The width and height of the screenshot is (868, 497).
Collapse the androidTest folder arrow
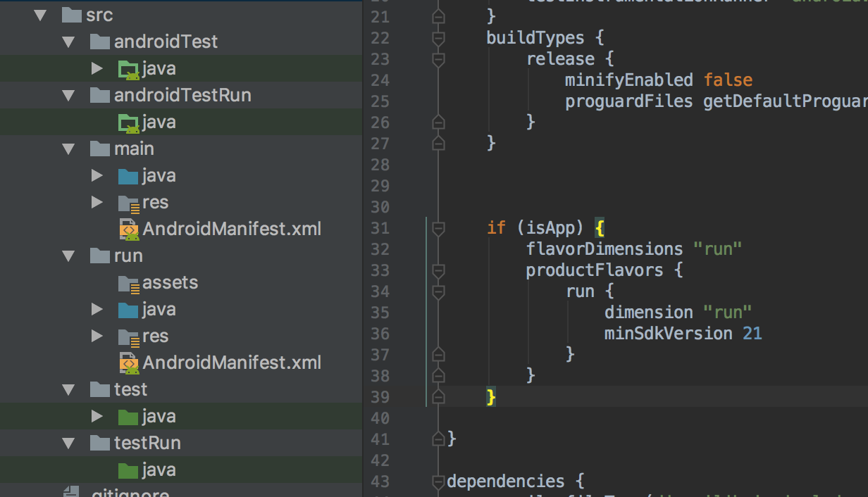[x=68, y=42]
